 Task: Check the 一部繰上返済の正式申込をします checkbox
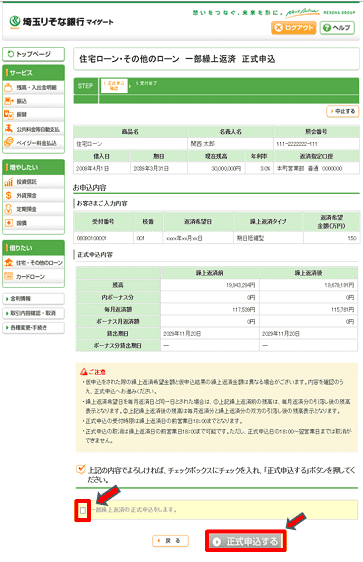click(83, 510)
